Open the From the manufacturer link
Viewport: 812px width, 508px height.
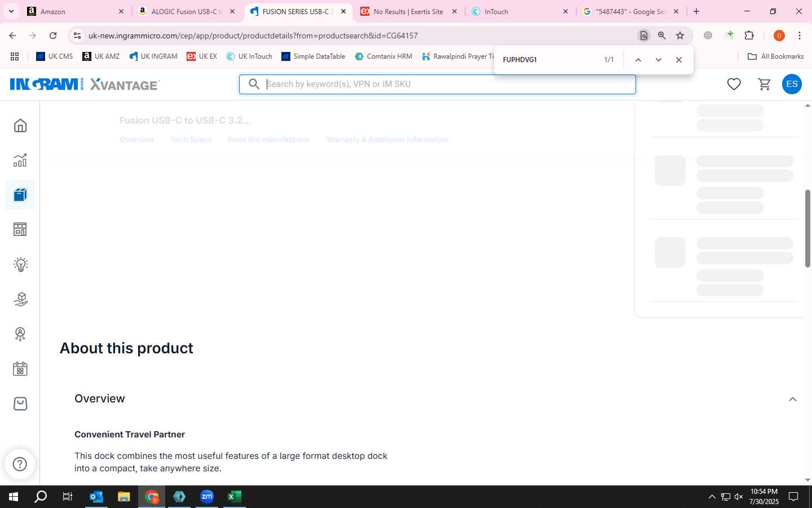(x=269, y=139)
